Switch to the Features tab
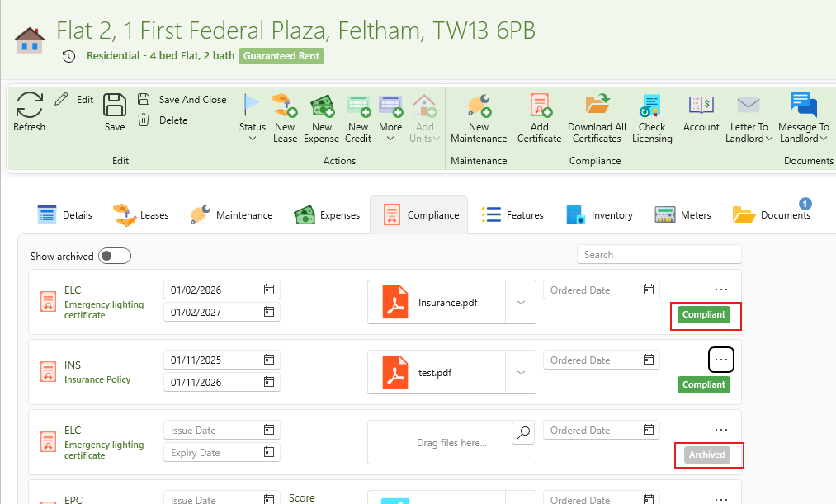This screenshot has width=836, height=504. point(512,214)
